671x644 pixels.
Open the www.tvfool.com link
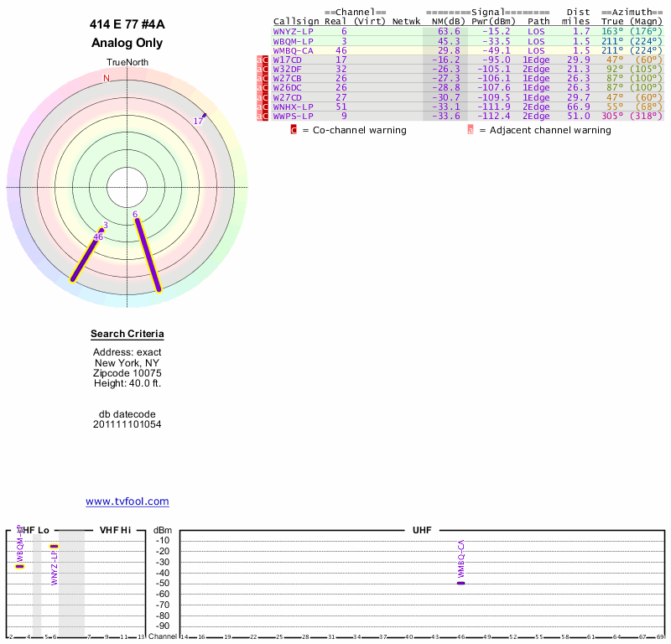pos(127,501)
